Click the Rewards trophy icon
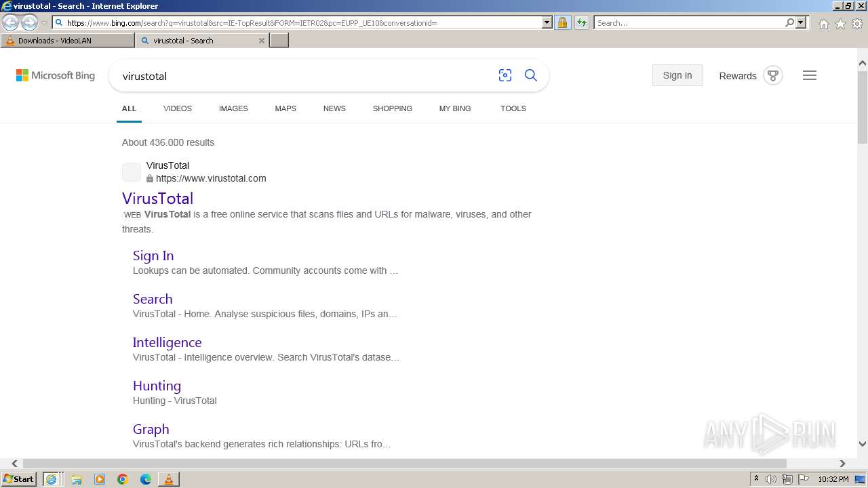868x488 pixels. 772,75
